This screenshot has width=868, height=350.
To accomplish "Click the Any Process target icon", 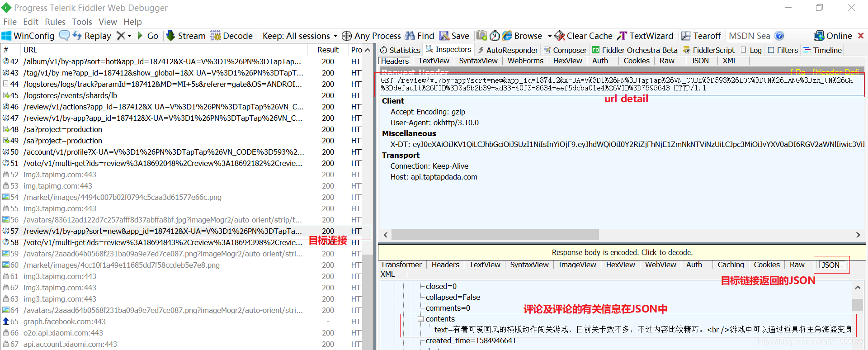I will tap(347, 36).
